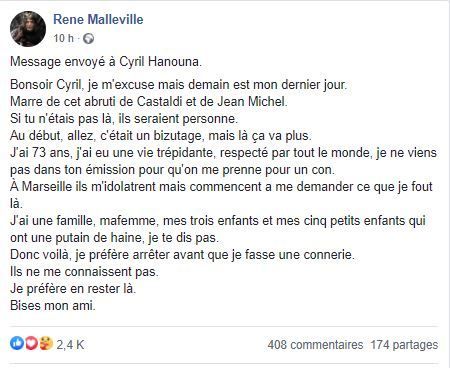Click the hugging Care reaction emoji icon
450x368 pixels.
tap(46, 343)
